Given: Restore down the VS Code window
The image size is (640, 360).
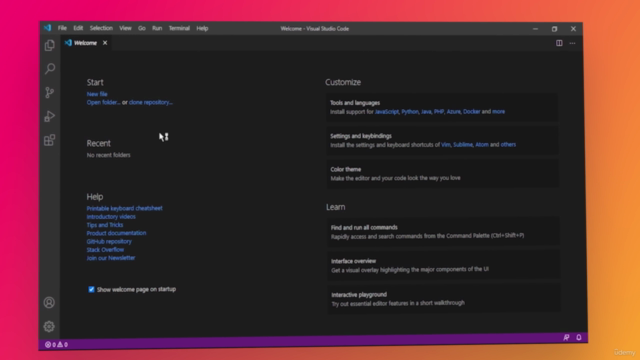Looking at the screenshot, I should click(554, 29).
